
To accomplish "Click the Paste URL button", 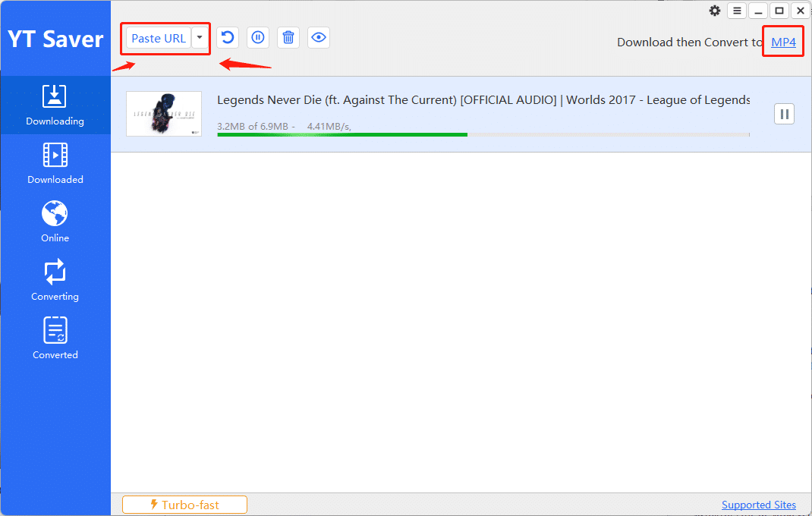I will (159, 39).
